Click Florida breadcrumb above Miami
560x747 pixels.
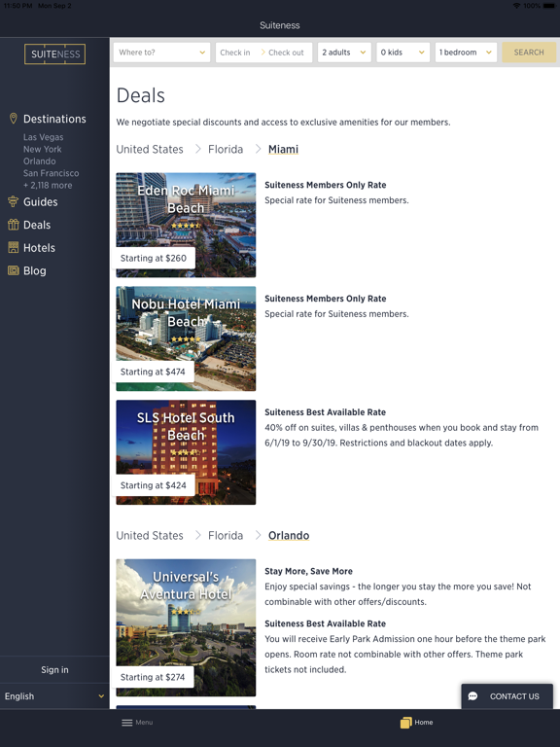[226, 149]
